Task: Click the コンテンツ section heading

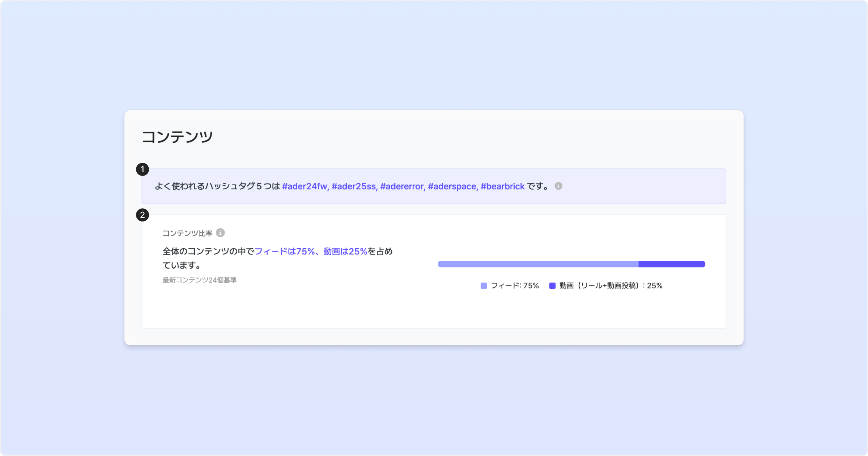Action: point(177,137)
